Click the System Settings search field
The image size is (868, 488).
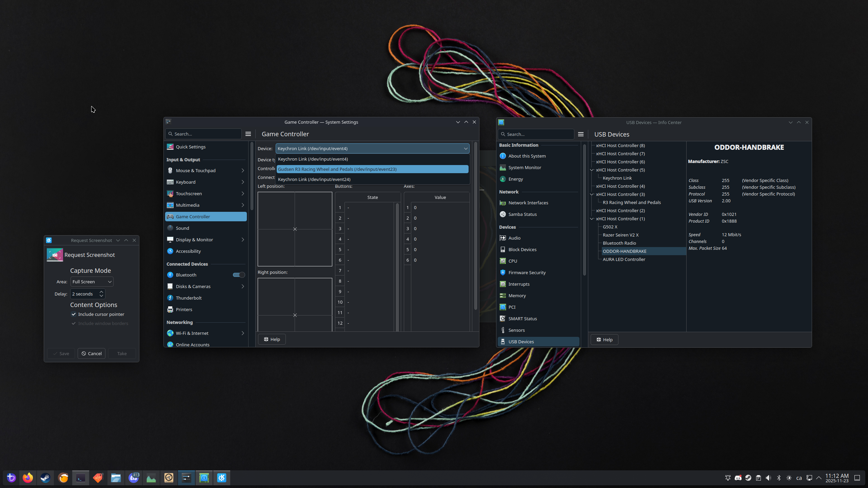point(203,134)
